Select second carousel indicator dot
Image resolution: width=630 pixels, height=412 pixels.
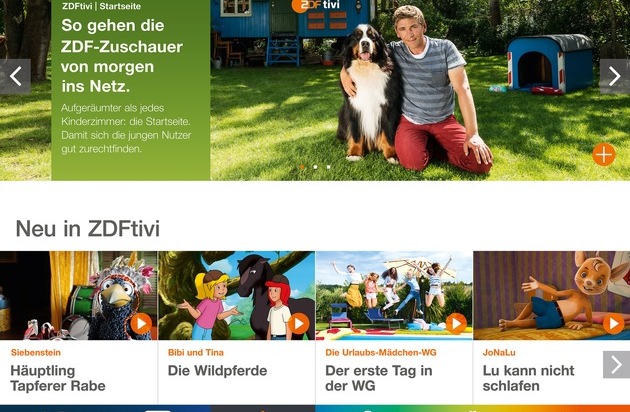pos(315,167)
